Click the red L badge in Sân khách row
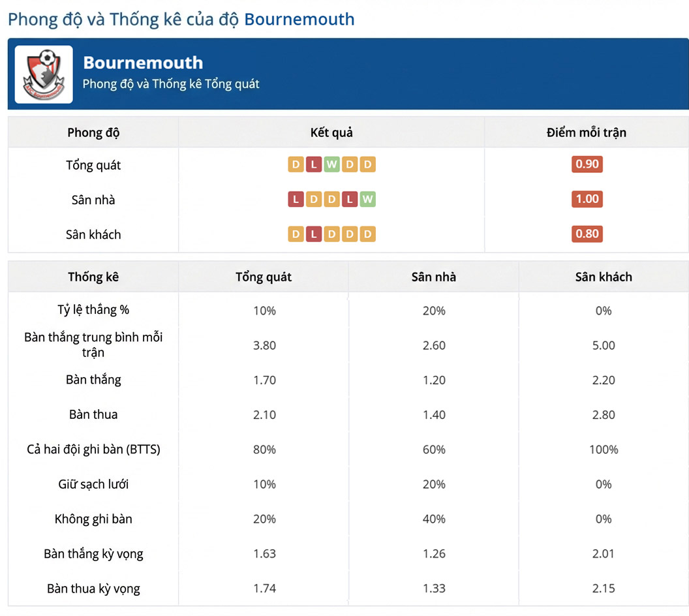Image resolution: width=689 pixels, height=616 pixels. [x=314, y=234]
